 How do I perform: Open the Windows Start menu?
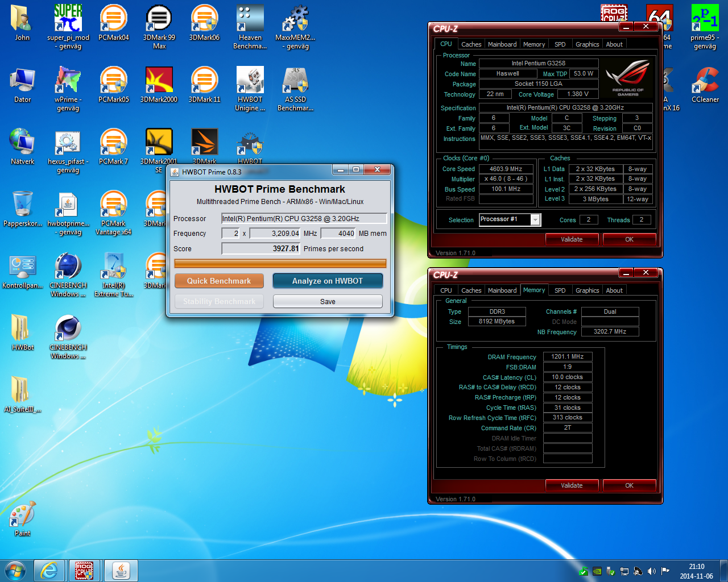[x=15, y=570]
